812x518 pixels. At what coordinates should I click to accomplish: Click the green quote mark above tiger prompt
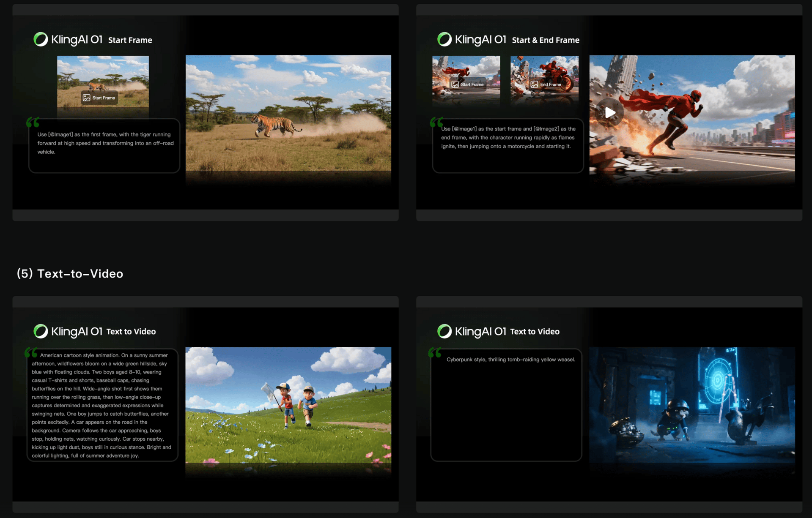coord(33,123)
